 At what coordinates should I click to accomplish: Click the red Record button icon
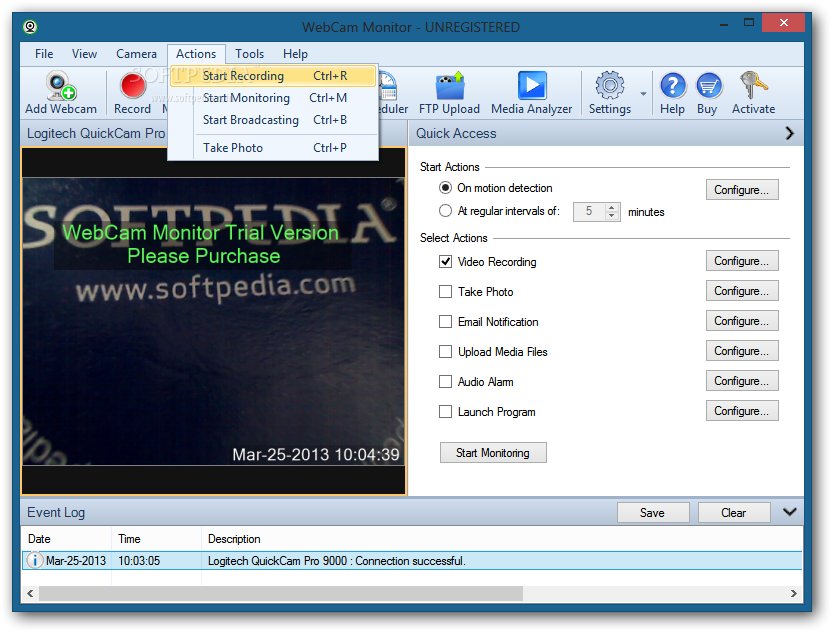pyautogui.click(x=133, y=86)
